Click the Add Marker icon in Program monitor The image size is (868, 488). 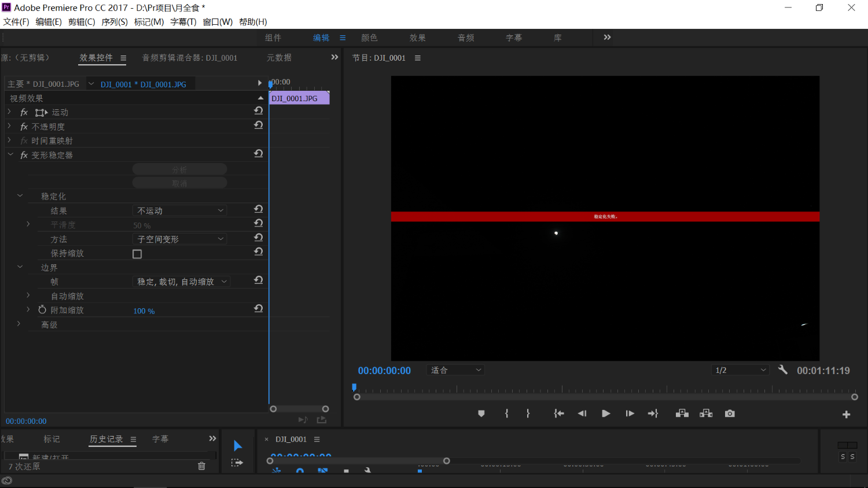(481, 413)
